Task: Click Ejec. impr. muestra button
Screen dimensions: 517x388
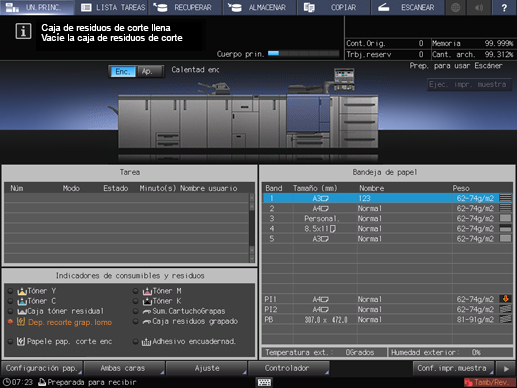Action: (x=469, y=85)
